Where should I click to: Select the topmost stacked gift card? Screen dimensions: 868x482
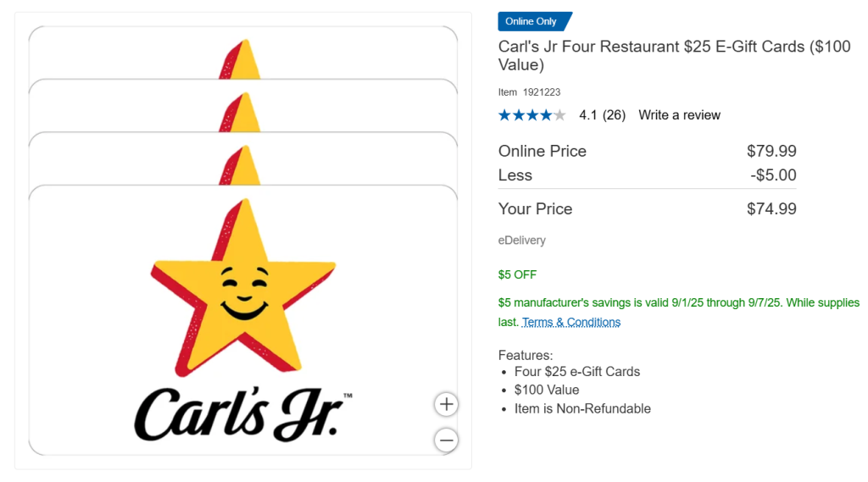pos(243,53)
